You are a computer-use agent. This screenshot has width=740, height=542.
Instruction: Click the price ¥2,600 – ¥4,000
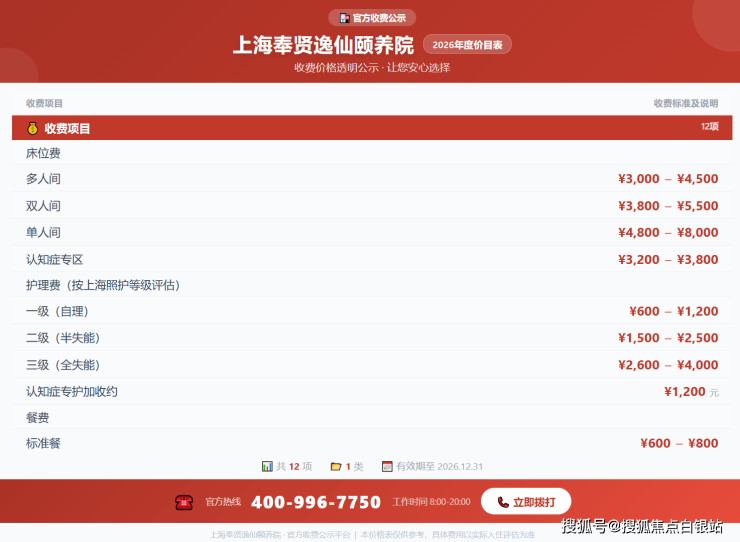[x=668, y=364]
